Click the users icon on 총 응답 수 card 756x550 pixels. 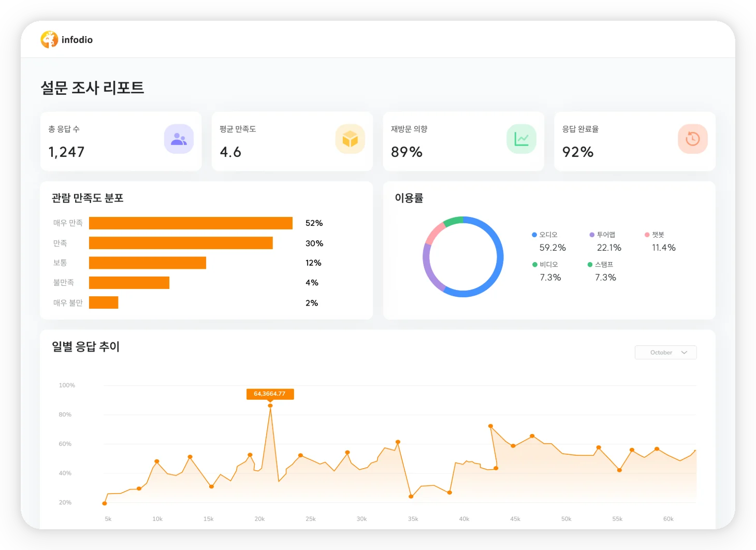pos(179,139)
